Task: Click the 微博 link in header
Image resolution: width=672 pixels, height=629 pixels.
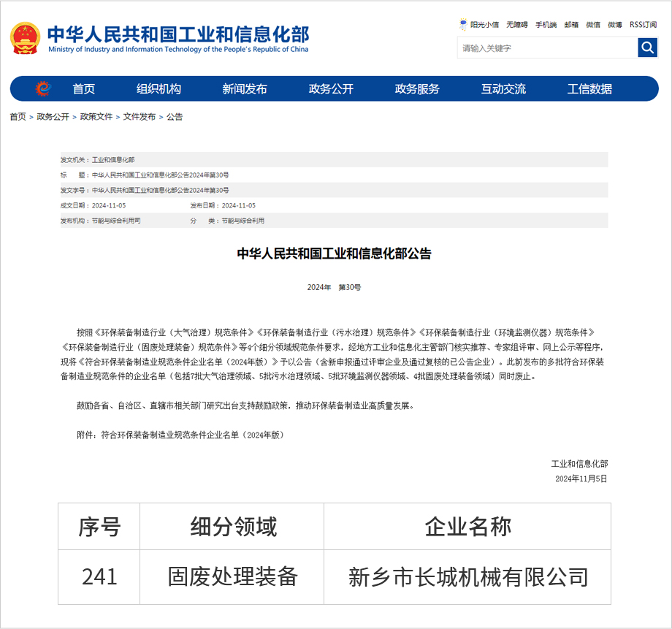Action: click(x=615, y=25)
